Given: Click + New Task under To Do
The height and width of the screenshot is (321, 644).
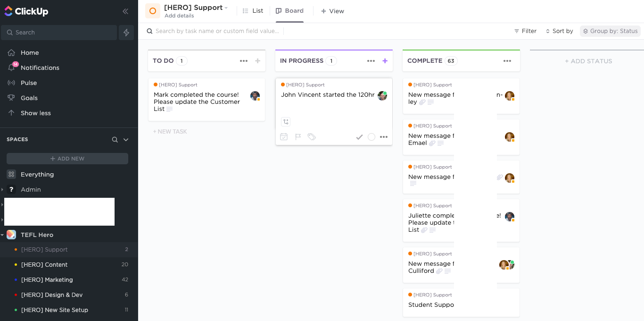Looking at the screenshot, I should [170, 132].
